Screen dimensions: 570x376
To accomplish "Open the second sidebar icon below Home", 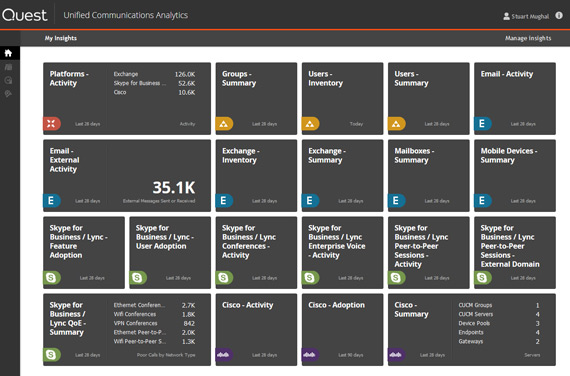I will [8, 67].
